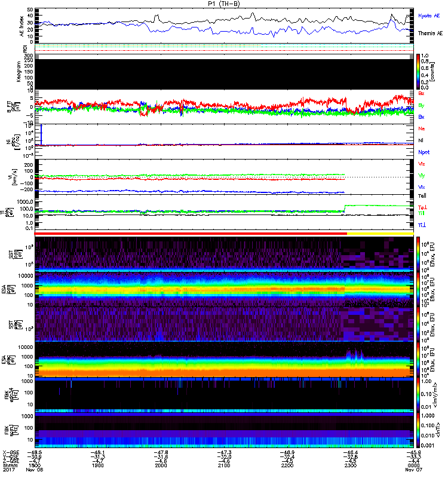
Task: Select the blue Npot legend label
Action: [x=424, y=152]
